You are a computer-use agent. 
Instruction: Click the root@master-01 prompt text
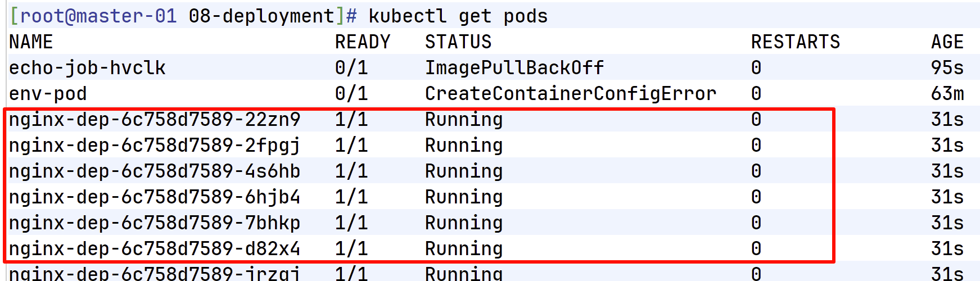click(98, 16)
